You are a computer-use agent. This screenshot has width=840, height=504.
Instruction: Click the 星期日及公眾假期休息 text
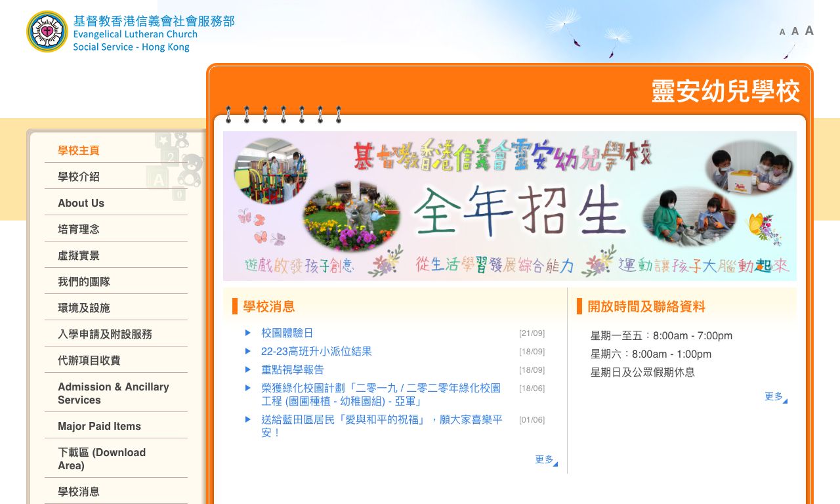(643, 372)
